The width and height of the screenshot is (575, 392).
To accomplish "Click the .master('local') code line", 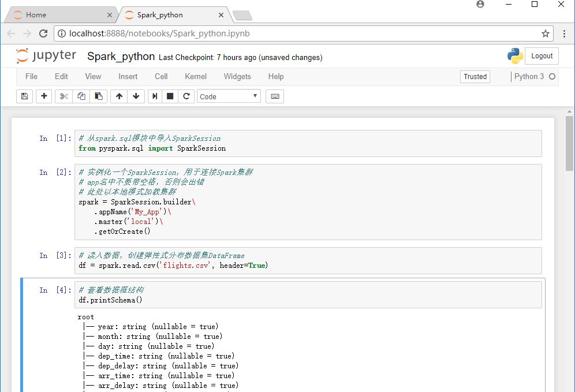I will 128,222.
